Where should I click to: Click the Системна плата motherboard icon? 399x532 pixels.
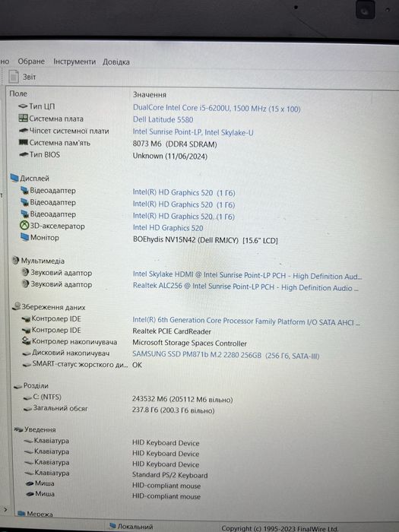23,118
